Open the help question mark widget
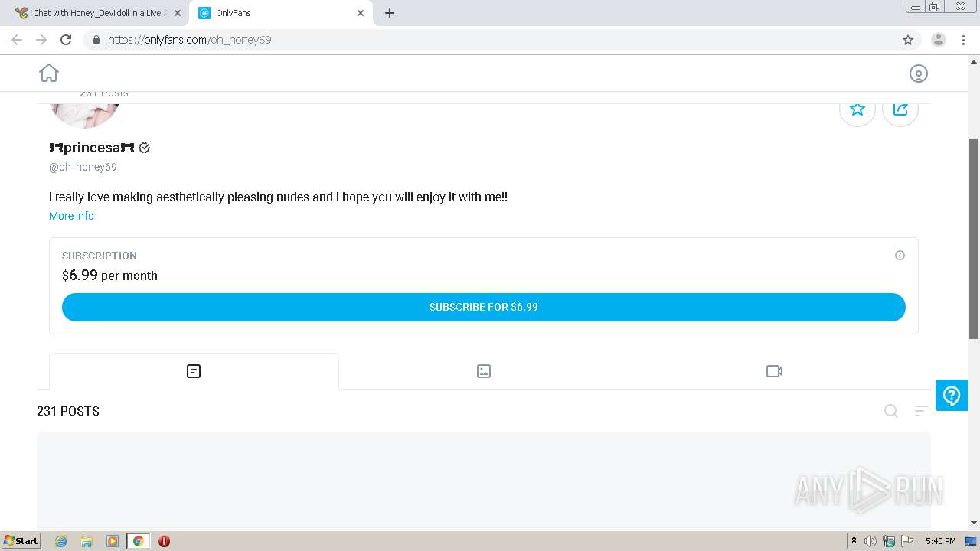This screenshot has height=551, width=980. [952, 396]
